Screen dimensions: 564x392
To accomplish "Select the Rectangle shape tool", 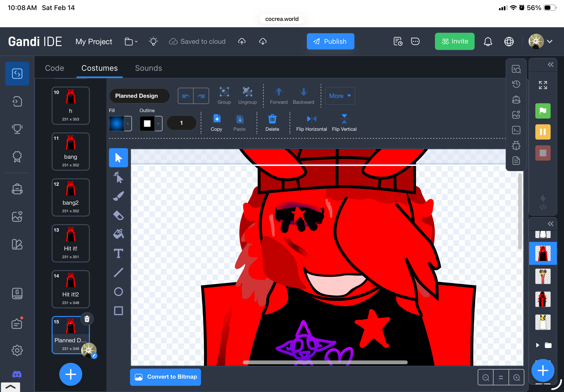I will tap(118, 311).
